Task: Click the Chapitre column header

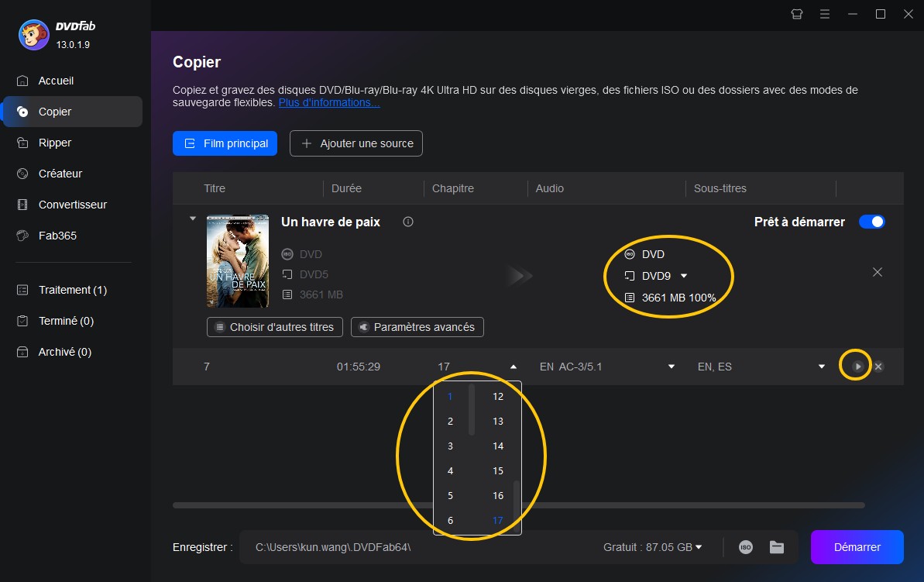Action: coord(452,188)
